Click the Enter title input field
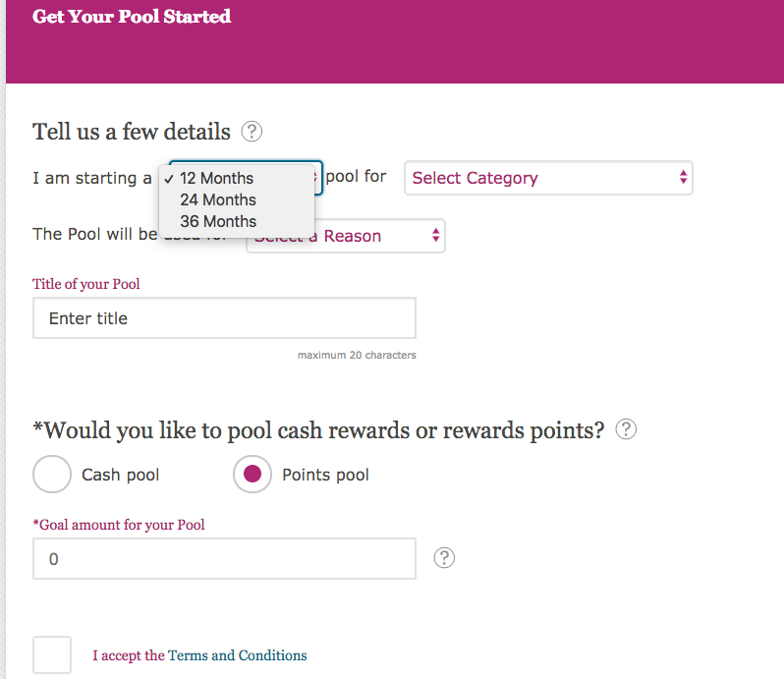 [x=224, y=318]
